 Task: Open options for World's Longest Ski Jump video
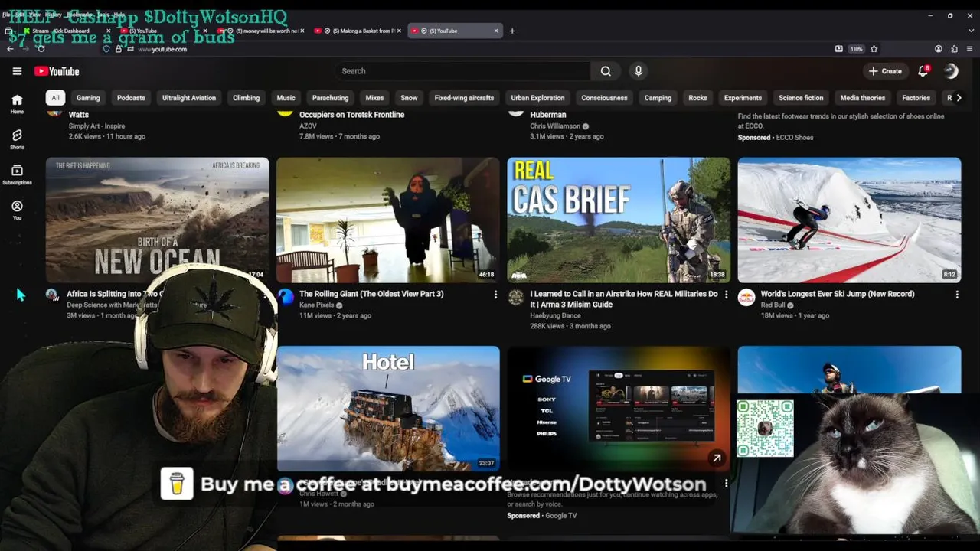pos(957,295)
